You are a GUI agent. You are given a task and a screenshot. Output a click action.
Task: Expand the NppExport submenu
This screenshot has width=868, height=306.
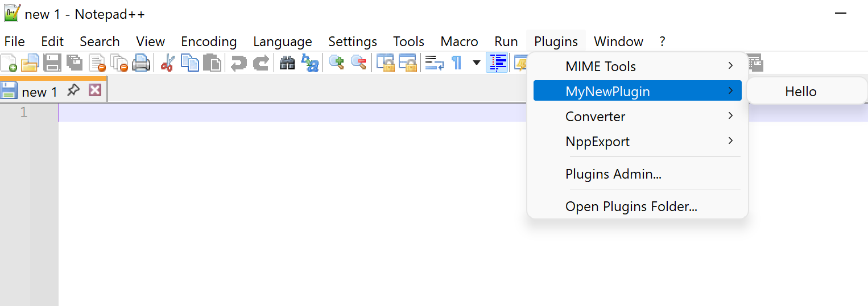(638, 141)
